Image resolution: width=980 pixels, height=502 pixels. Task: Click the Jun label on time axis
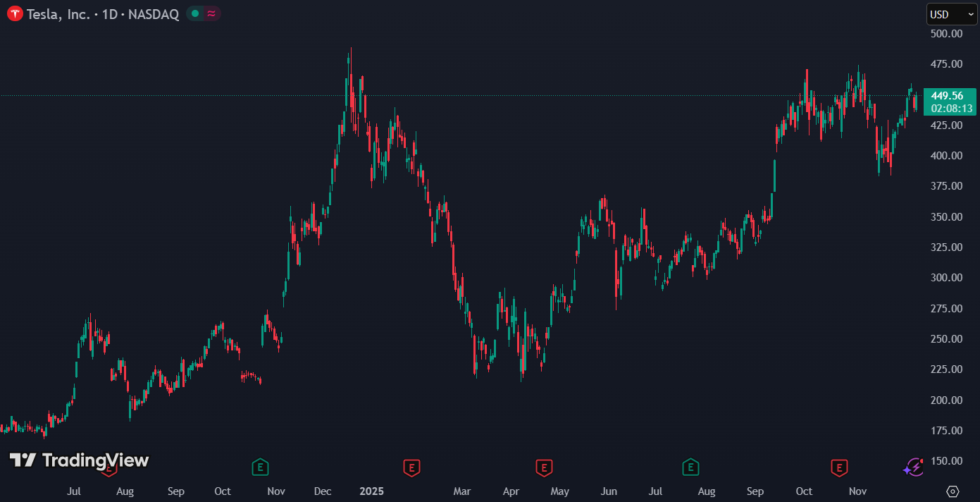pyautogui.click(x=609, y=491)
